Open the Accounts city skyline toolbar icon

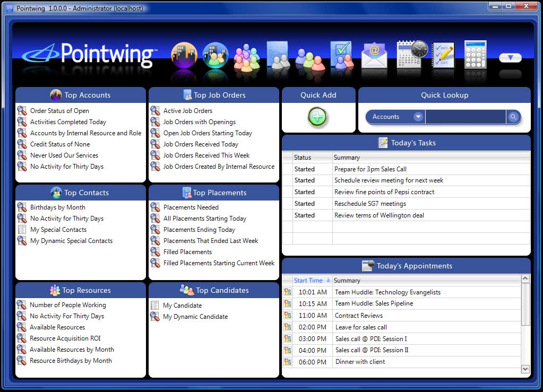pyautogui.click(x=184, y=55)
